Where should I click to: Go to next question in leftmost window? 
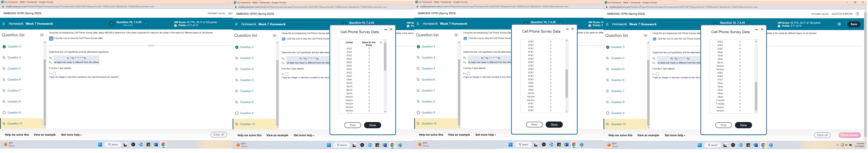pos(146,24)
